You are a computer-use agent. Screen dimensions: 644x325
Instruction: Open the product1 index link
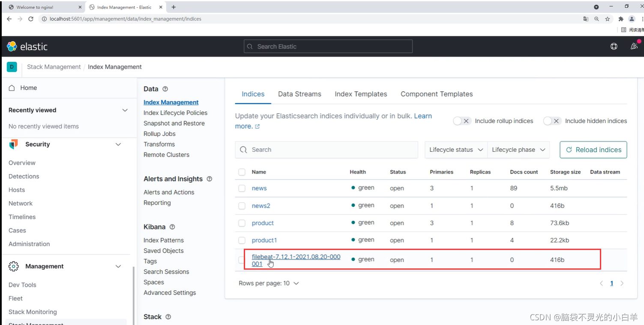(264, 240)
